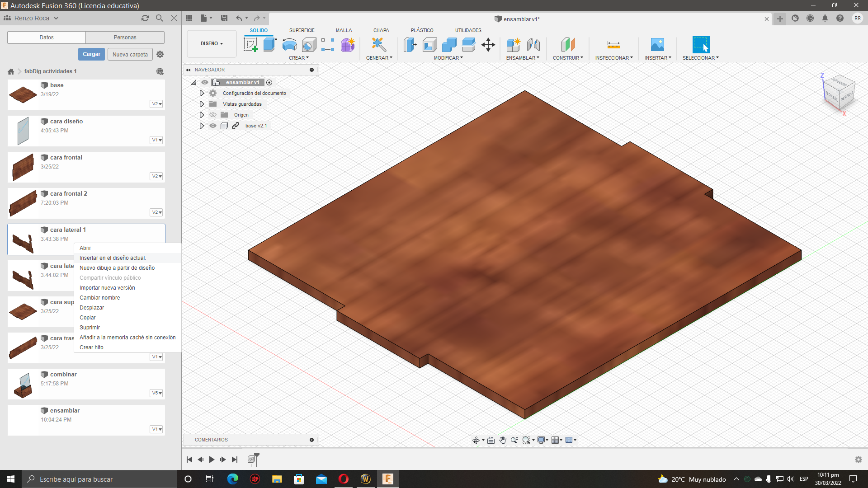
Task: Switch to the SUPERFICIE tab
Action: [302, 30]
